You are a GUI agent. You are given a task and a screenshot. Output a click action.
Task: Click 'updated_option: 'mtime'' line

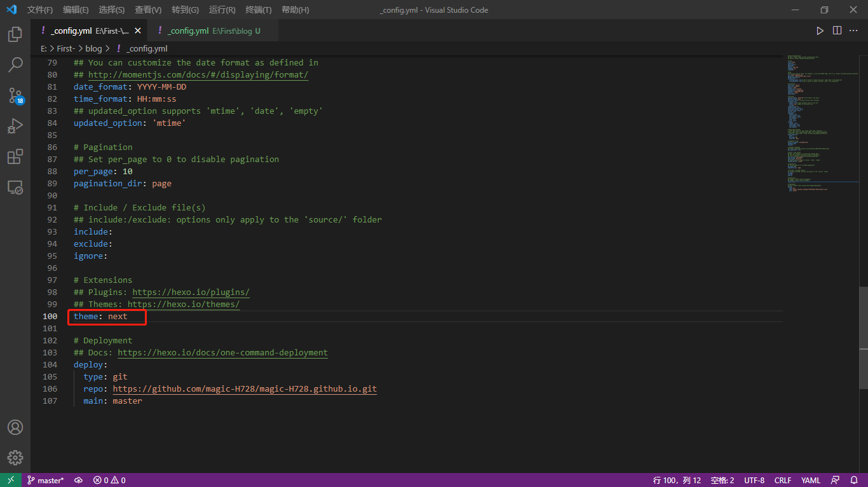click(130, 123)
